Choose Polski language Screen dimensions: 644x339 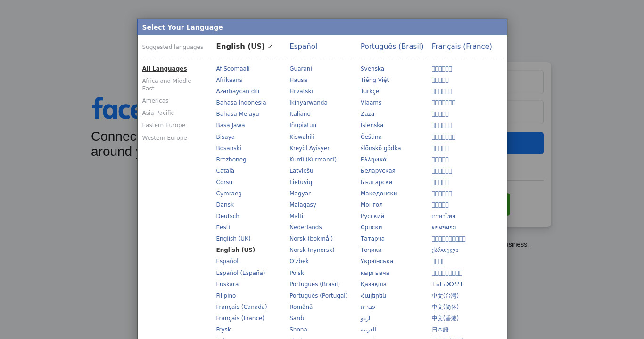[297, 273]
